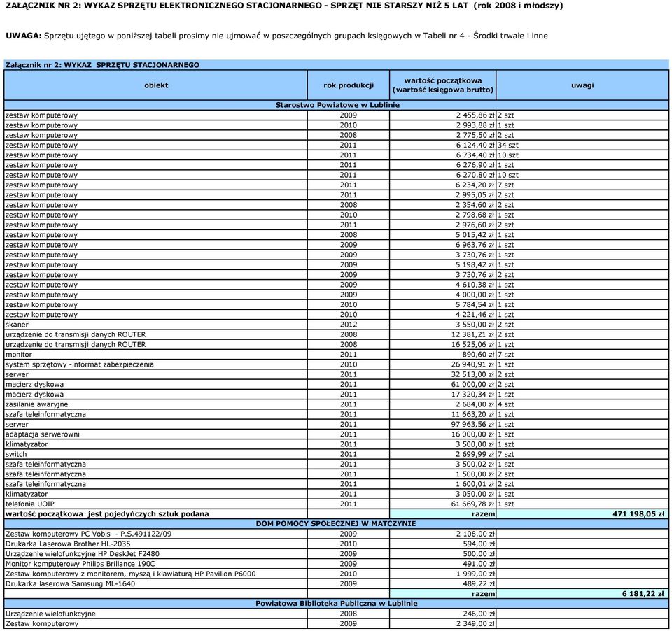Click the value '4 610,38 zł'
Screen dimensions: 672x631
[x=475, y=285]
